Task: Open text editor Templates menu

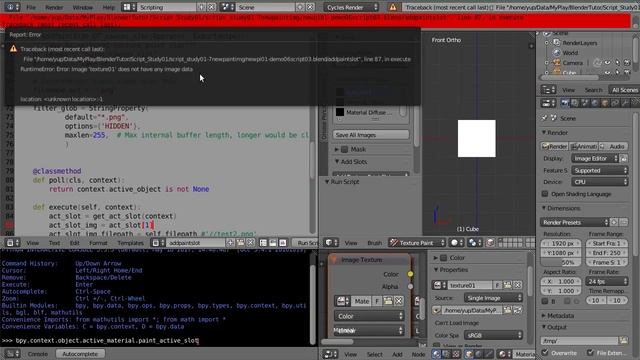Action: (x=130, y=243)
